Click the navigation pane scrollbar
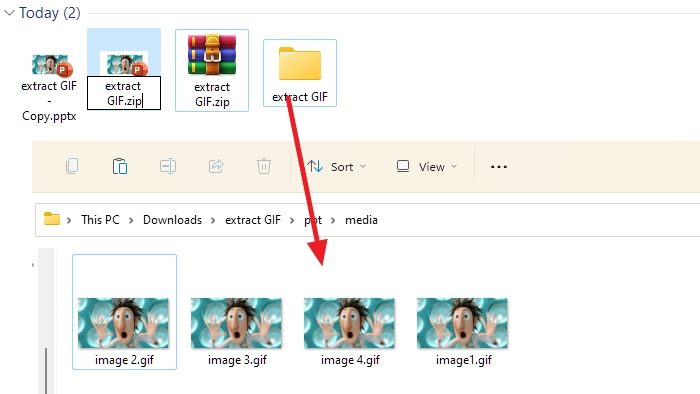The height and width of the screenshot is (394, 700). point(46,370)
